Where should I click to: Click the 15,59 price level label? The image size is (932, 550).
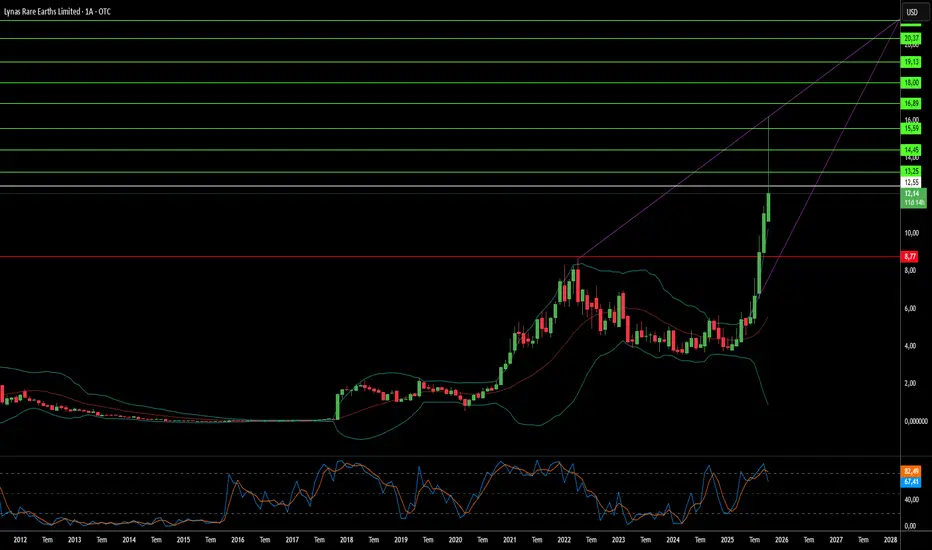point(911,128)
